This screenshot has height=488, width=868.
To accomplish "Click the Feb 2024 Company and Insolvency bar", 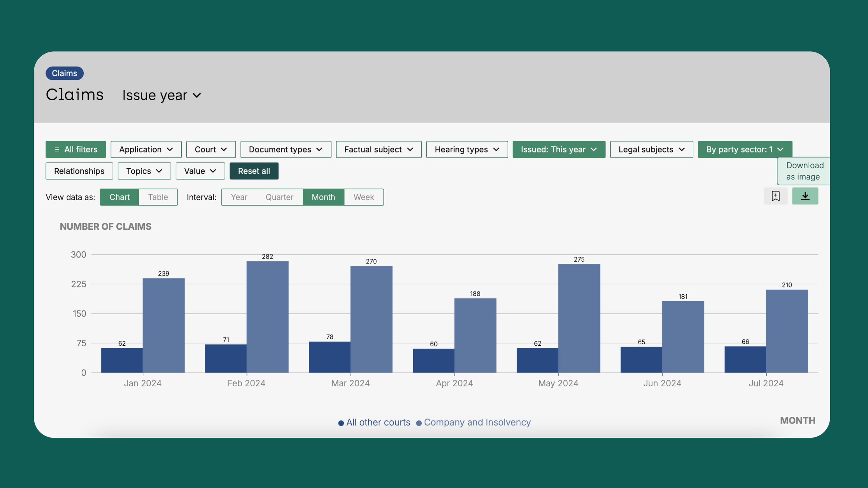I will coord(267,317).
